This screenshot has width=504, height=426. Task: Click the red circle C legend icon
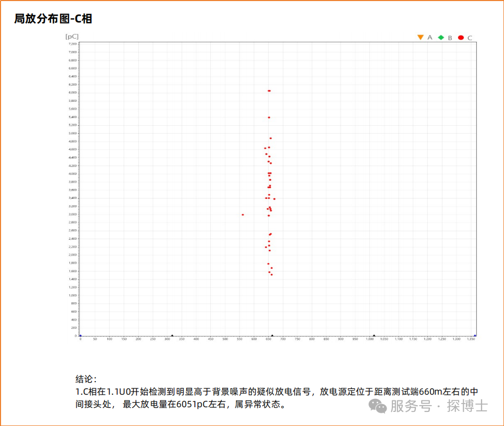461,38
